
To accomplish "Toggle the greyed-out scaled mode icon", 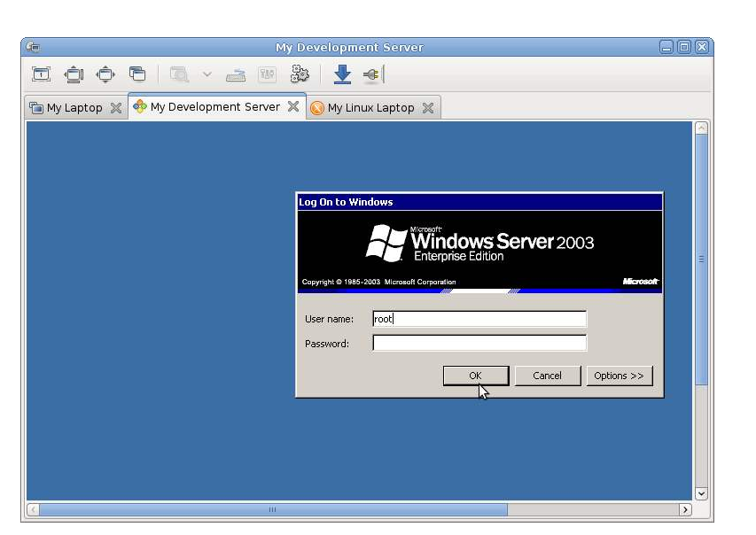I will [179, 74].
